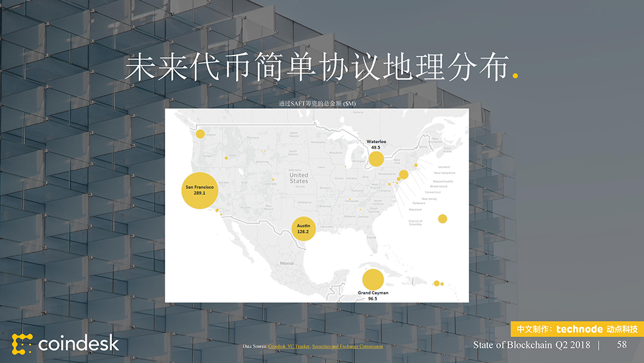This screenshot has height=363, width=644.
Task: Select the Austin 126.2 bubble
Action: [x=303, y=229]
